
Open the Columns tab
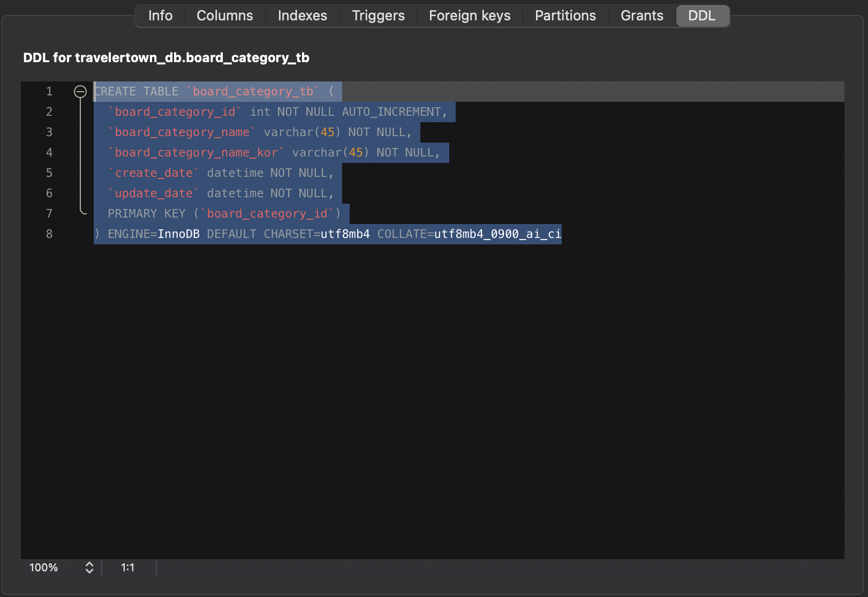224,16
